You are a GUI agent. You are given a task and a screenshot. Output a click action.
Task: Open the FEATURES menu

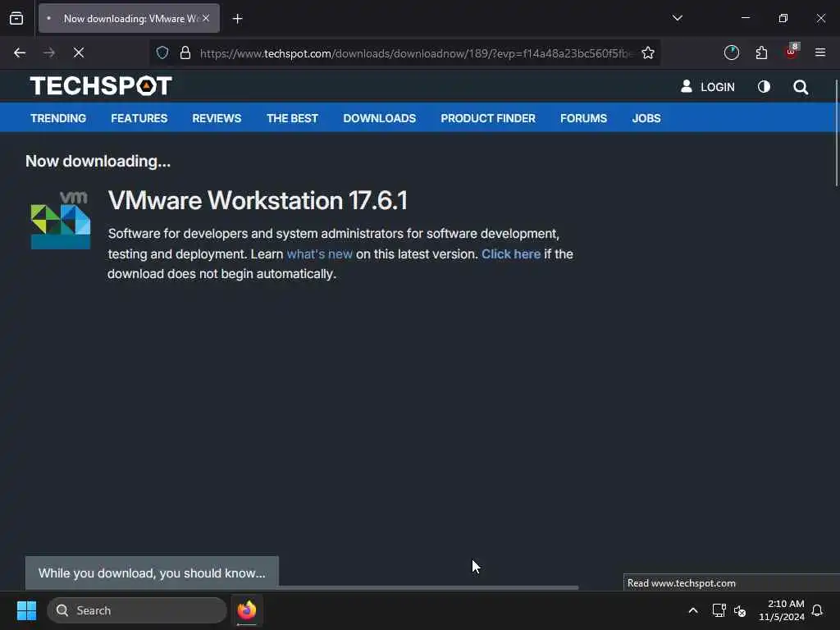(x=139, y=118)
